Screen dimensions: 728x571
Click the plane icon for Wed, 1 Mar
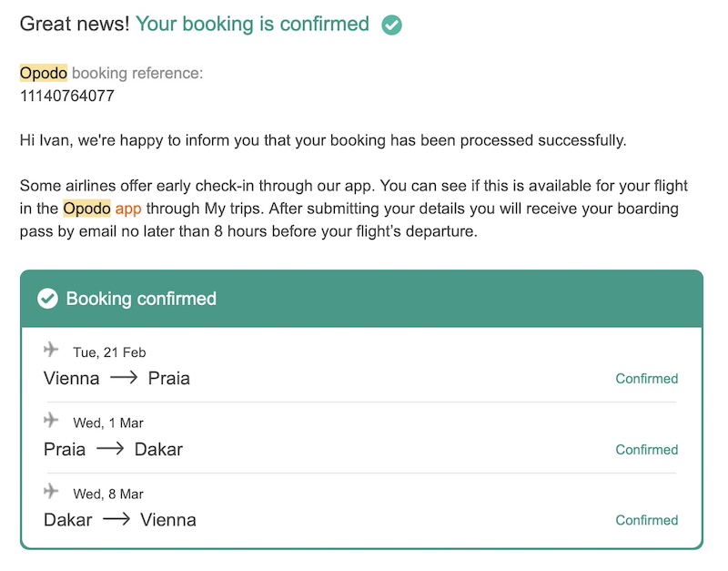coord(51,420)
